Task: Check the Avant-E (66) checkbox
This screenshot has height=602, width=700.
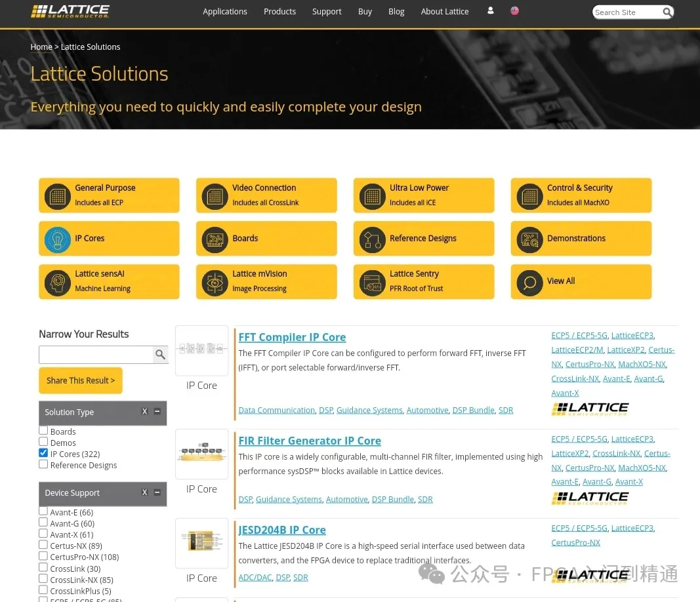Action: pyautogui.click(x=43, y=511)
